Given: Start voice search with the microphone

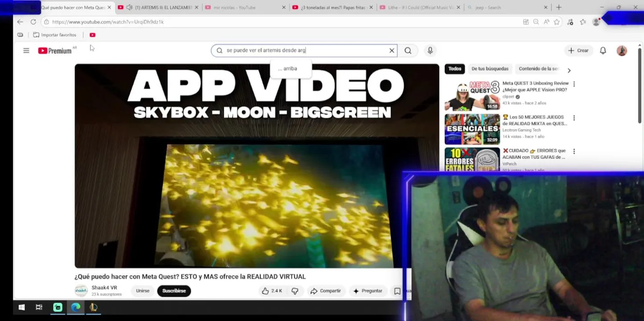Looking at the screenshot, I should click(x=430, y=51).
